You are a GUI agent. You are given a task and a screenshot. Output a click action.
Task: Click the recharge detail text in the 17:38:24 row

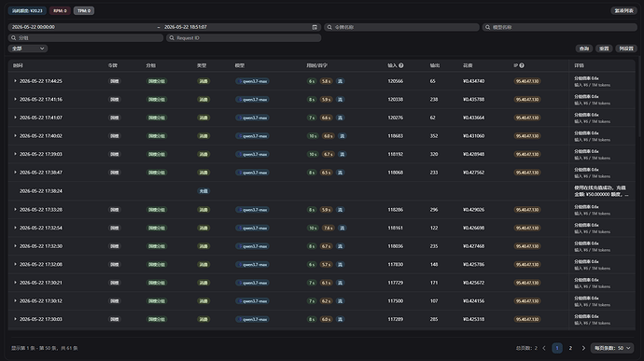tap(601, 191)
